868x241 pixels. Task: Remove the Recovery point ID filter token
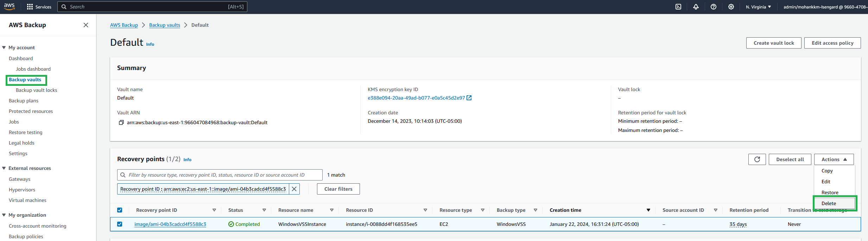coord(294,189)
